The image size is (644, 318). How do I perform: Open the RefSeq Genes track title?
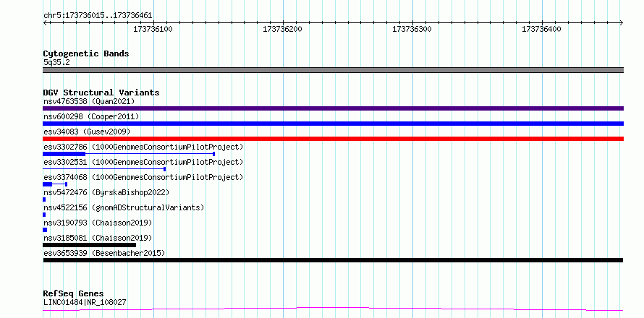tap(74, 293)
